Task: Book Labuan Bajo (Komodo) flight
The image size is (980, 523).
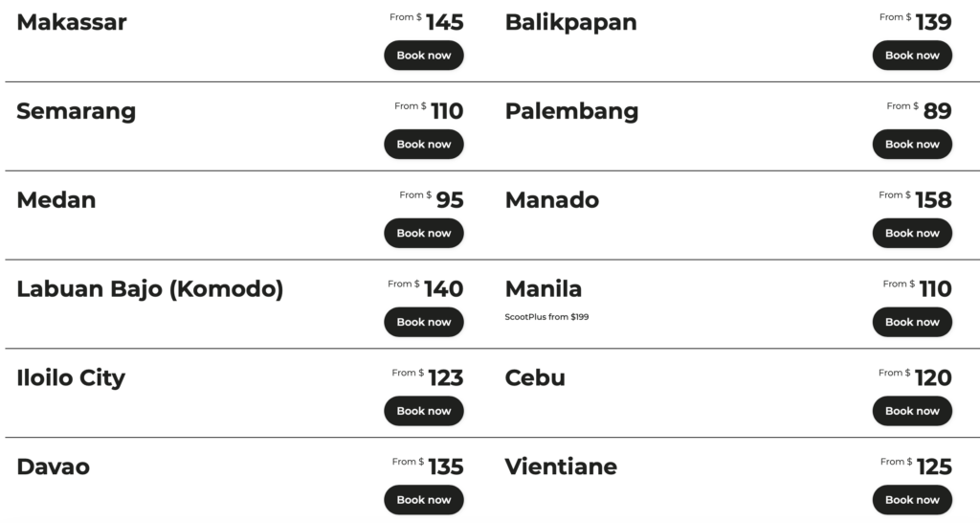Action: coord(423,323)
